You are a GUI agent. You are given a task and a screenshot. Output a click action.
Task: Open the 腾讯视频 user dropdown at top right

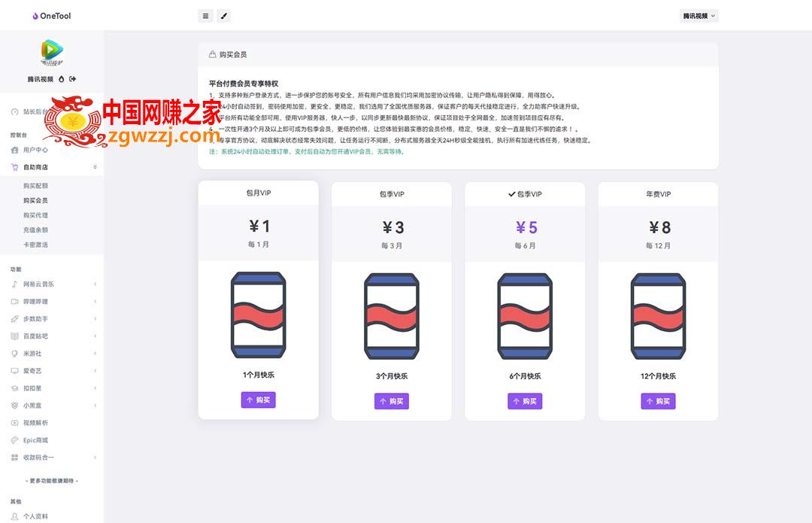698,16
